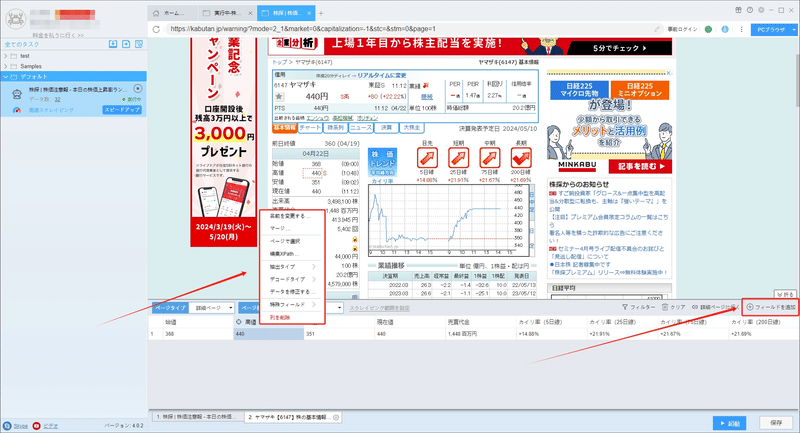Click the robot icon of the 株探 task
Viewport: 800px width, 433px height.
click(x=17, y=94)
